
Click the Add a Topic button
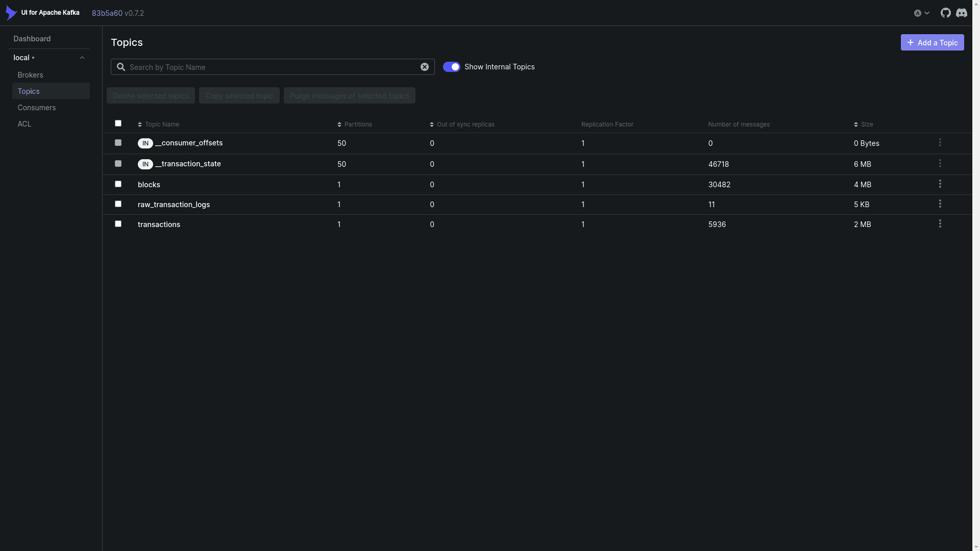pos(933,42)
